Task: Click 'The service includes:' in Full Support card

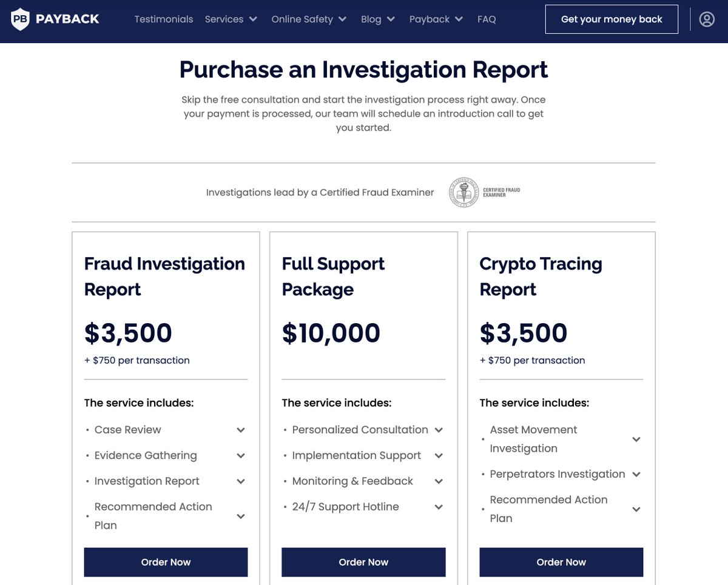Action: 337,403
